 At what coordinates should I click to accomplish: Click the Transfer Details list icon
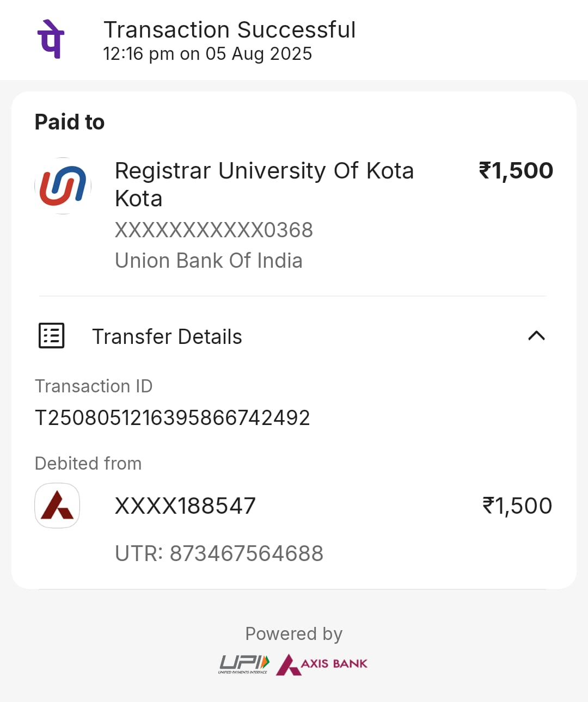(52, 336)
